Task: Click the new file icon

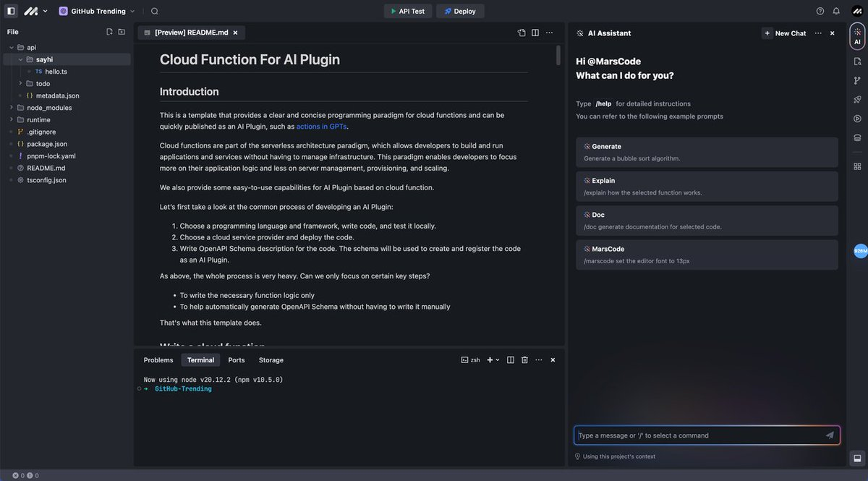Action: 109,32
